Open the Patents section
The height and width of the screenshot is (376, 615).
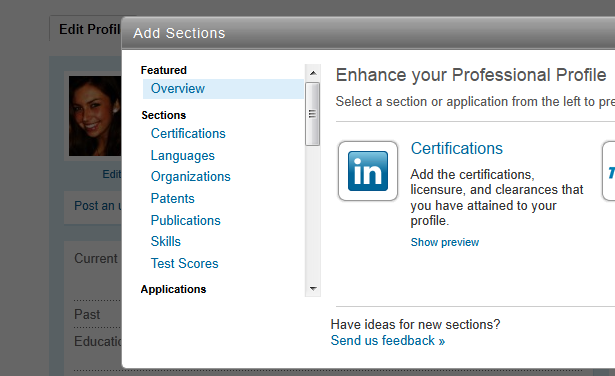click(x=173, y=198)
